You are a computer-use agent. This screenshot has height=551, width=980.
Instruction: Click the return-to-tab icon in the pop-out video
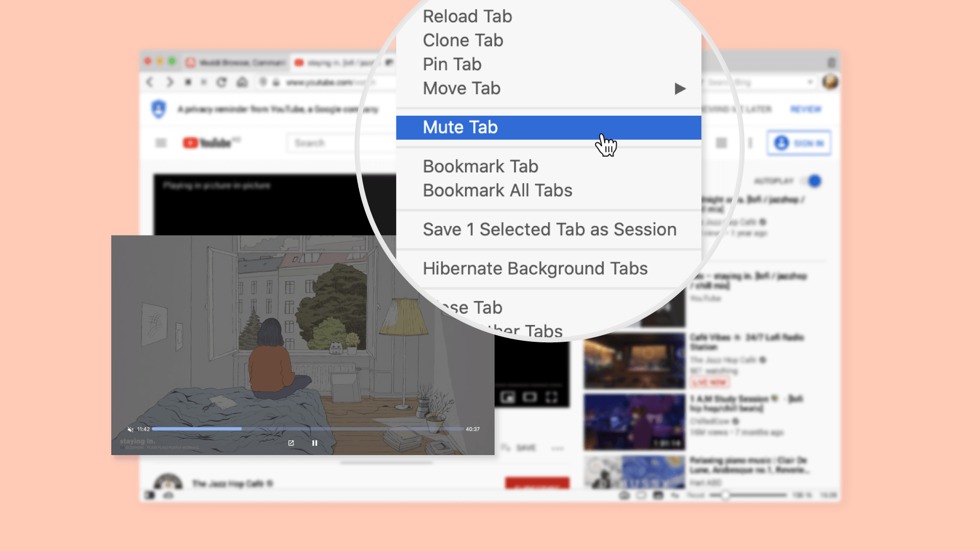point(291,443)
